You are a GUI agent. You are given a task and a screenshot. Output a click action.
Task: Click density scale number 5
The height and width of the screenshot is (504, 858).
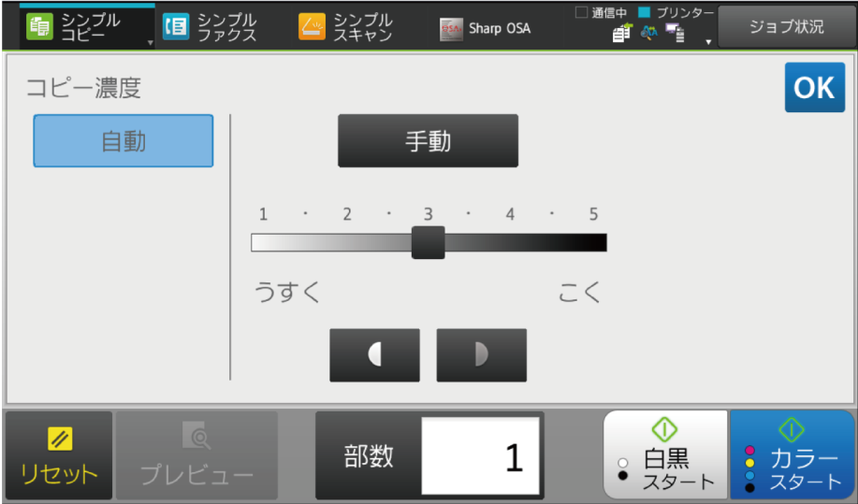tap(594, 214)
